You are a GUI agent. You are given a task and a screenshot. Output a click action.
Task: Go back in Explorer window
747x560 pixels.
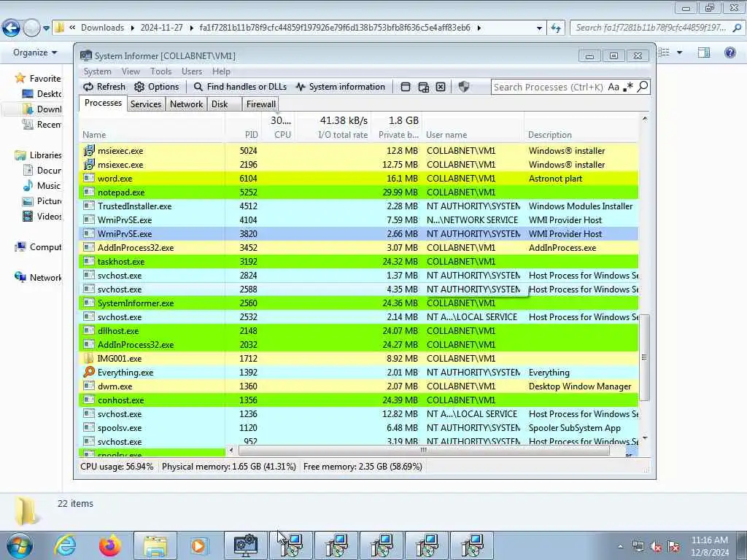coord(11,28)
